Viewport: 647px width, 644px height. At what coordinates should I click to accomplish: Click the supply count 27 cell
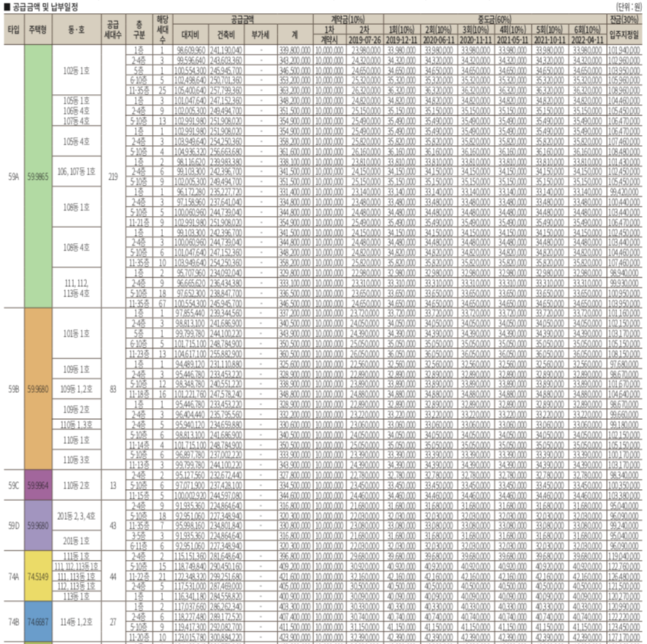click(x=113, y=621)
